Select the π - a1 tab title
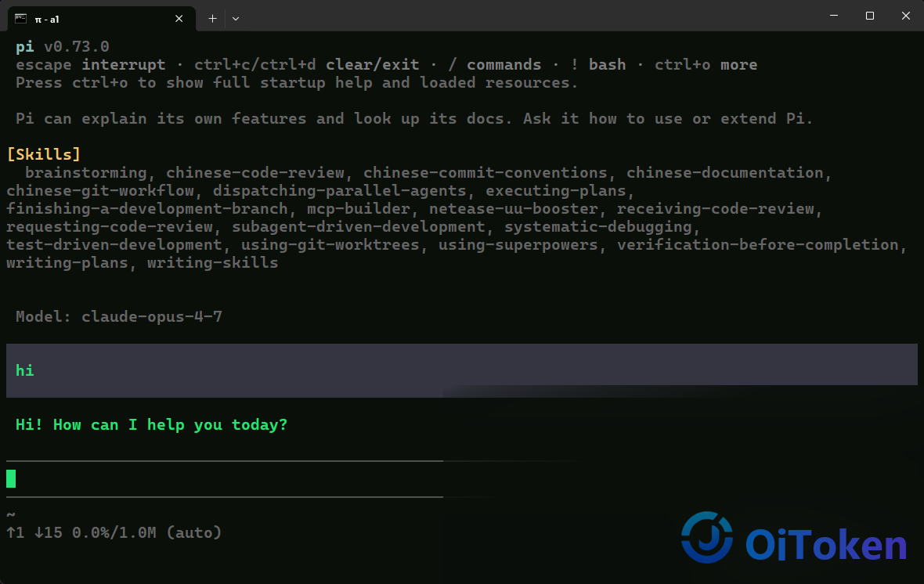 tap(47, 20)
